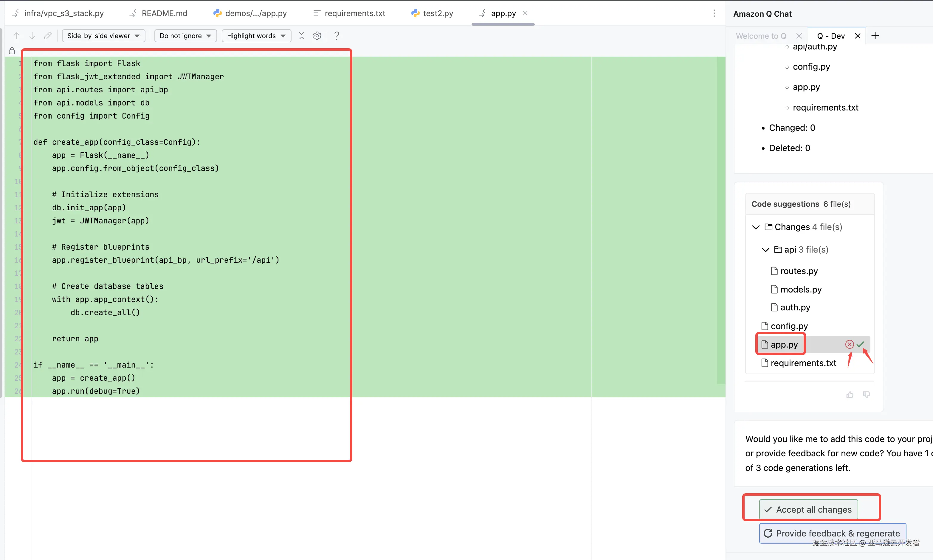Viewport: 933px width, 560px height.
Task: Jump to previous difference arrow
Action: (17, 36)
